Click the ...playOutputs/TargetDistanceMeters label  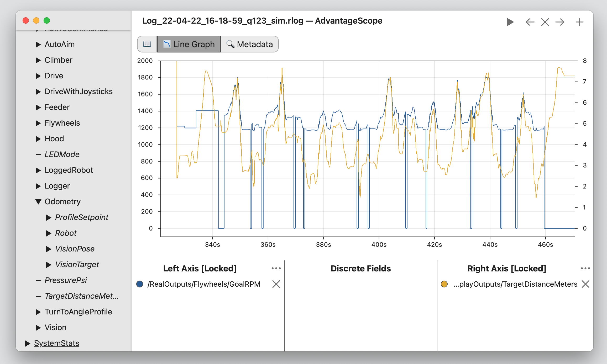(515, 284)
